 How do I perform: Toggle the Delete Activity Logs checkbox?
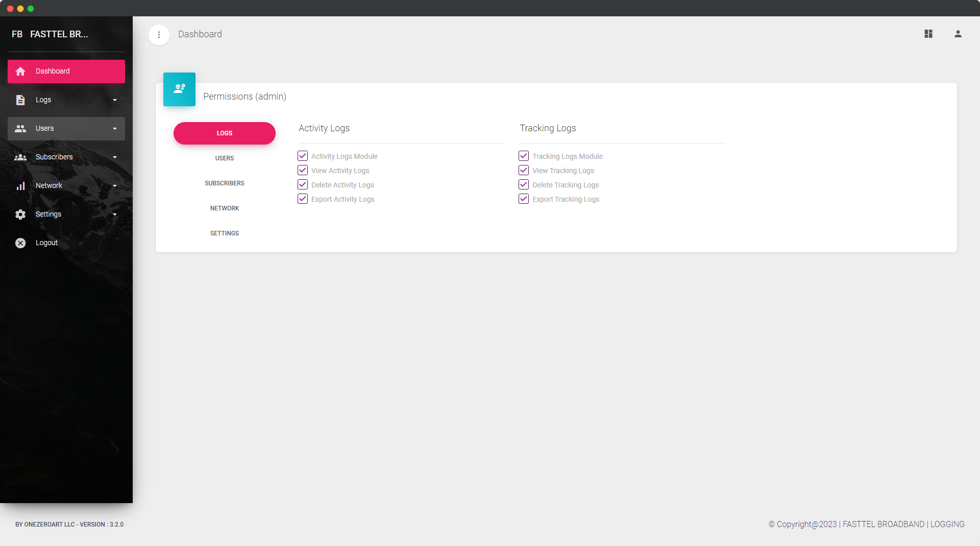[303, 184]
